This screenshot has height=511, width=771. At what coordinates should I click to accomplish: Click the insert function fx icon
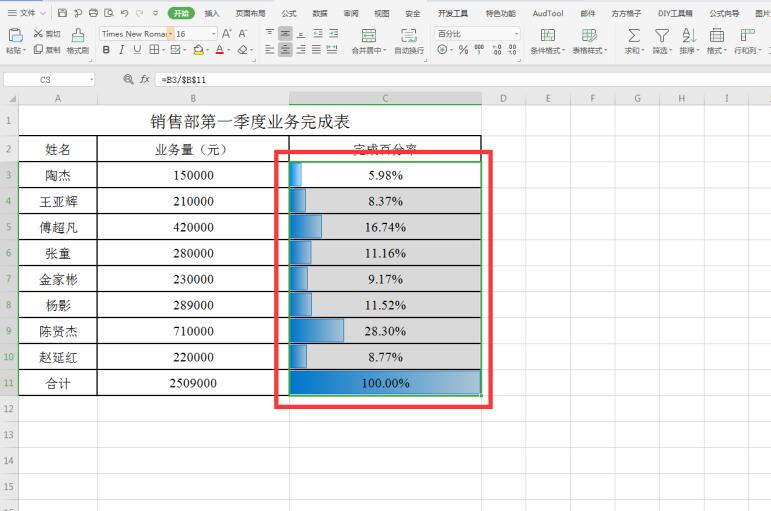[x=143, y=78]
